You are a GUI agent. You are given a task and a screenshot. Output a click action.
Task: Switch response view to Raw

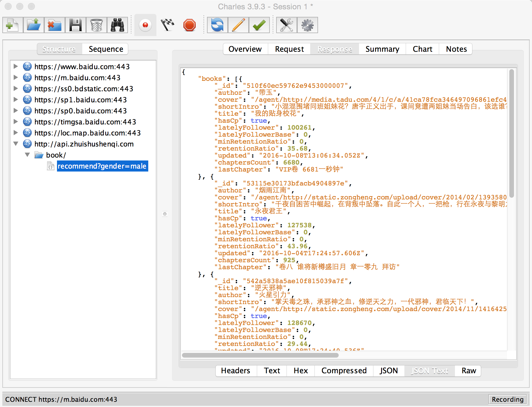[x=469, y=371]
